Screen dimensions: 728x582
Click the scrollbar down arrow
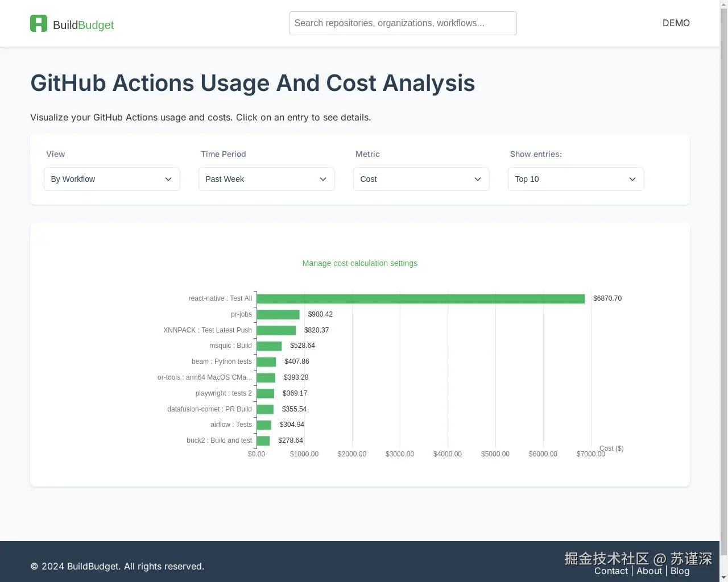723,578
